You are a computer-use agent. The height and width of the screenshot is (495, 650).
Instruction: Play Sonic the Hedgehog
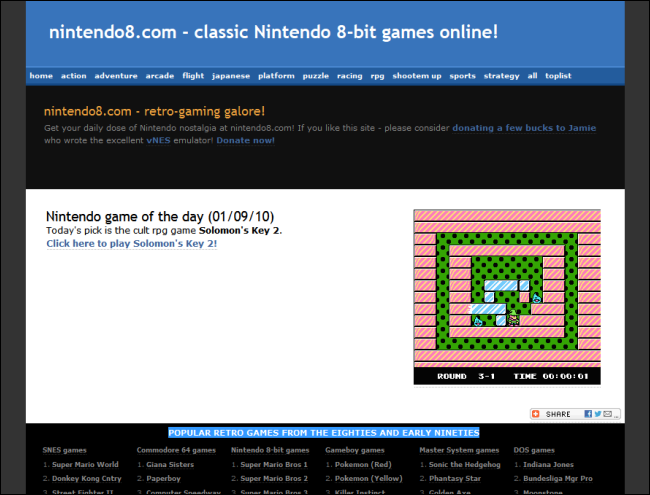(x=465, y=465)
